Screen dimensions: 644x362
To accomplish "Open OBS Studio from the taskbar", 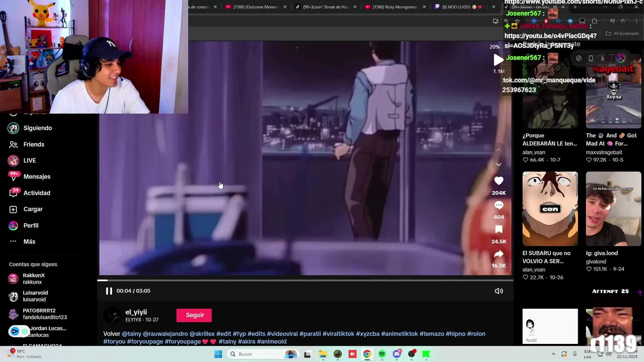I will coord(412,354).
